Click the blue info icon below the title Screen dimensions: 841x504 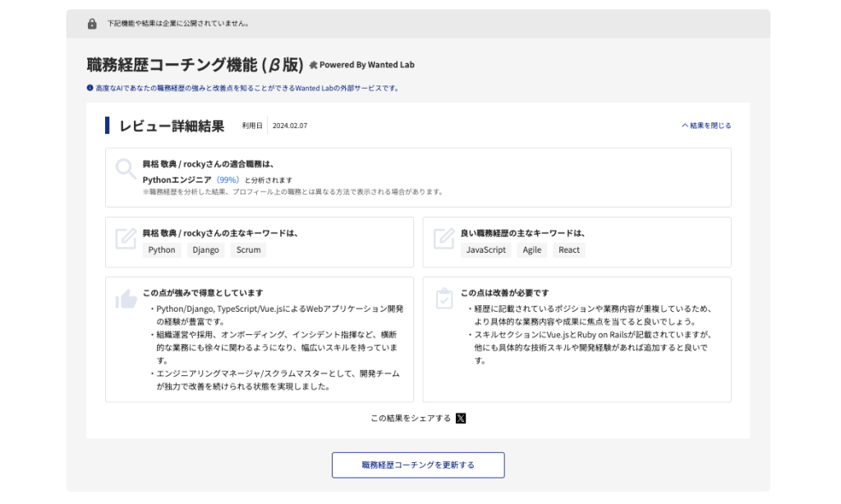(90, 88)
